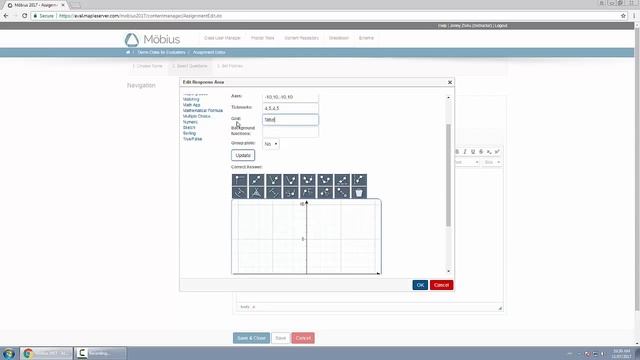Bookmark this page with the star icon
Viewport: 640px width, 360px height.
pos(623,16)
